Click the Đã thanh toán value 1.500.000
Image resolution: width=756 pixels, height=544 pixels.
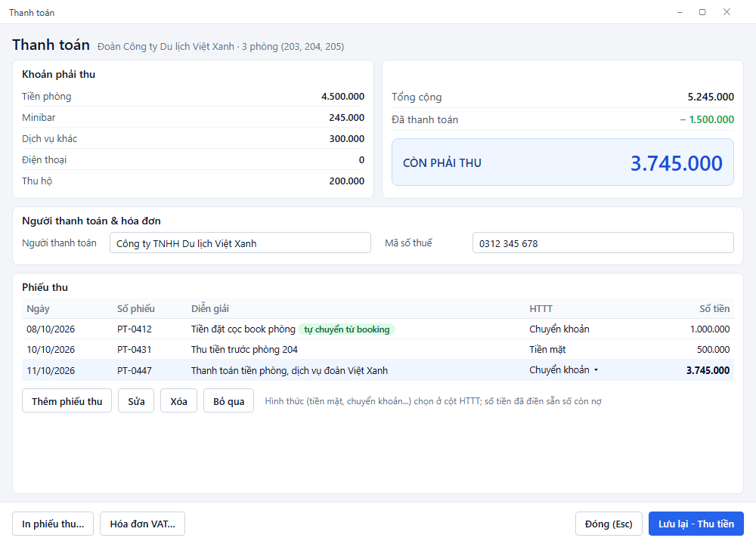pyautogui.click(x=707, y=119)
